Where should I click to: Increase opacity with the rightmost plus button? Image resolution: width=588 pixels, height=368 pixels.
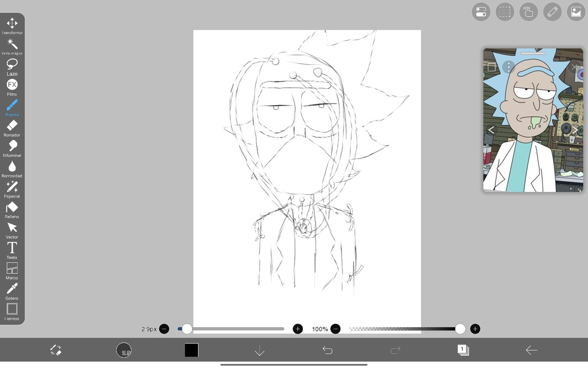click(x=475, y=329)
